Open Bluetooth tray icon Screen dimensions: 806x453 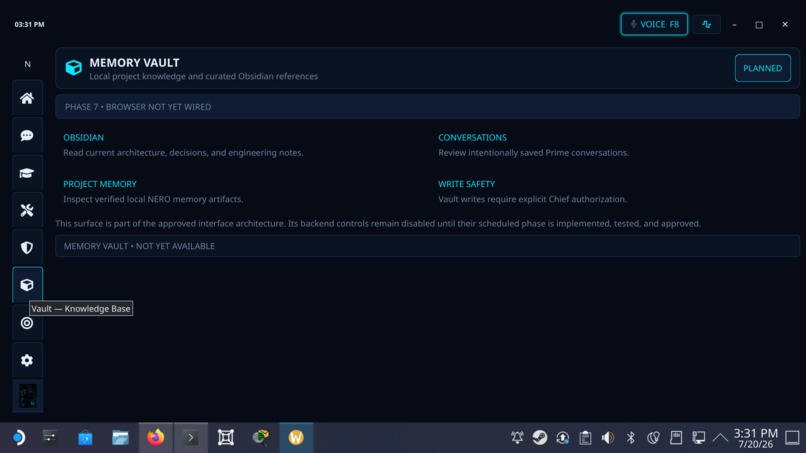(x=631, y=438)
